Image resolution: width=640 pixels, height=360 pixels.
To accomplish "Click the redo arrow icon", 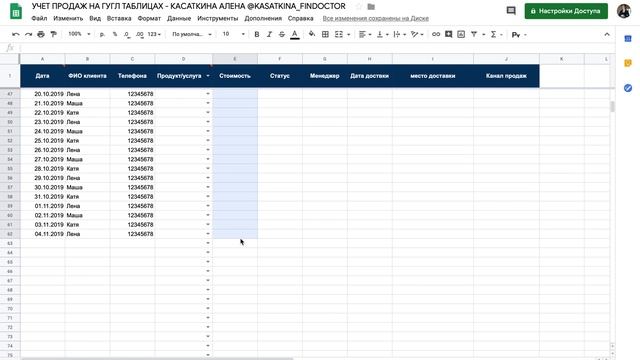I will 28,35.
